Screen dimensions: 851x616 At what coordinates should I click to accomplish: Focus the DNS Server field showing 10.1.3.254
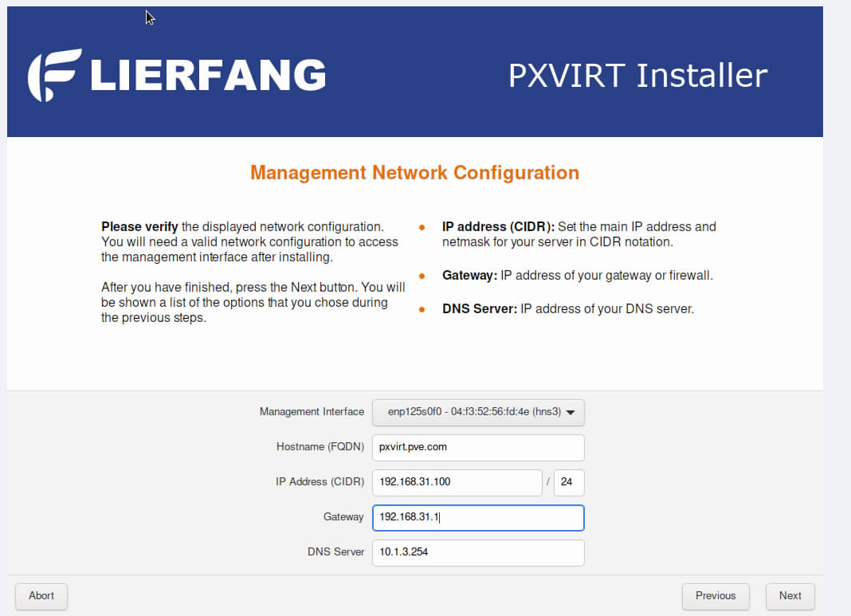478,552
